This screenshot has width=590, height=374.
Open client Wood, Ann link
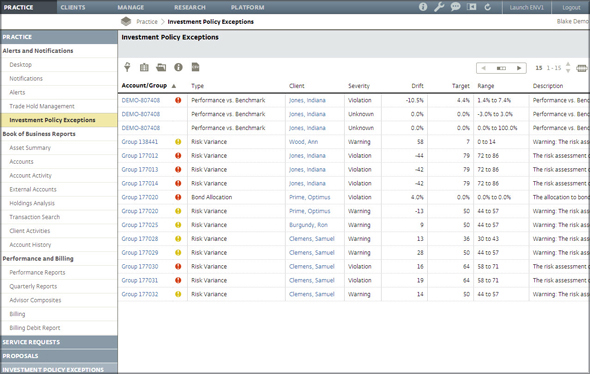point(303,142)
